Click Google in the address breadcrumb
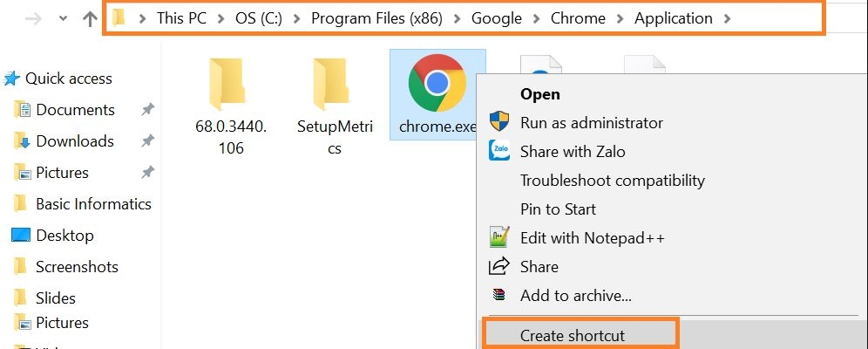This screenshot has width=868, height=349. (497, 18)
